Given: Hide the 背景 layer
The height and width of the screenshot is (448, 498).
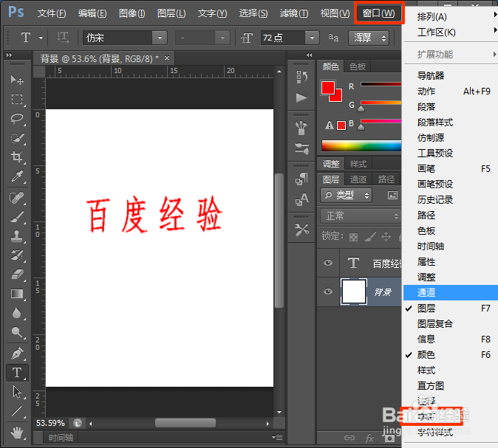Looking at the screenshot, I should [x=328, y=292].
